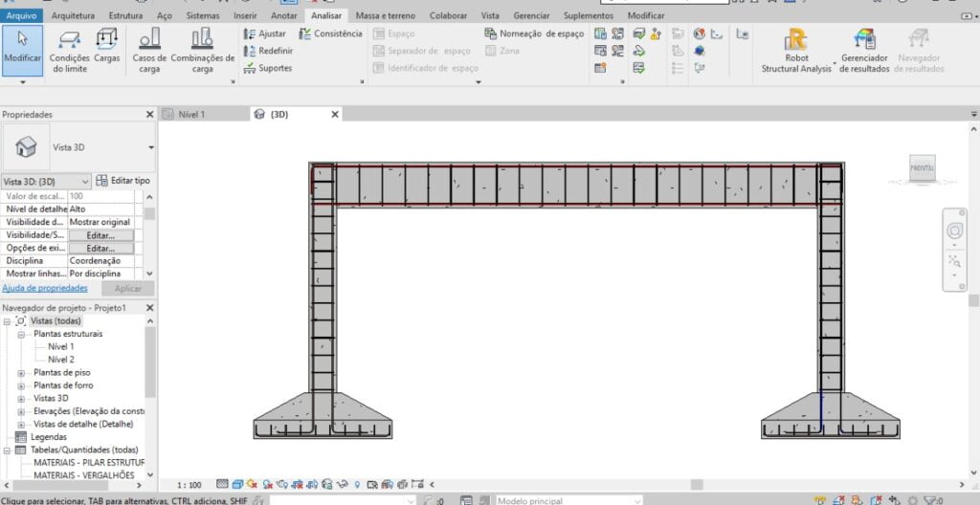The height and width of the screenshot is (505, 980).
Task: Click project browser vertical scrollbar thumb
Action: (150, 362)
